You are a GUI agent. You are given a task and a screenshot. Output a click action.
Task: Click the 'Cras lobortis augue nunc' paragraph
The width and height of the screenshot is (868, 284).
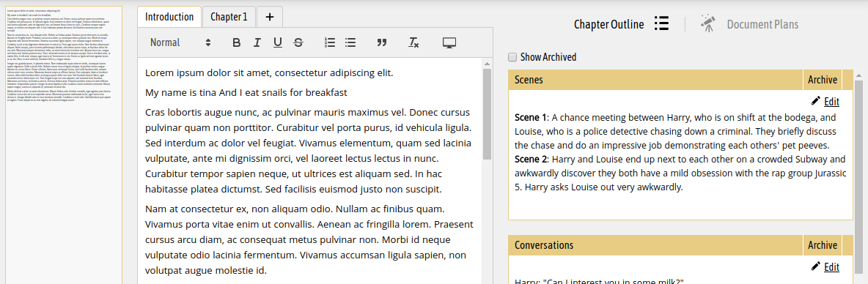309,152
